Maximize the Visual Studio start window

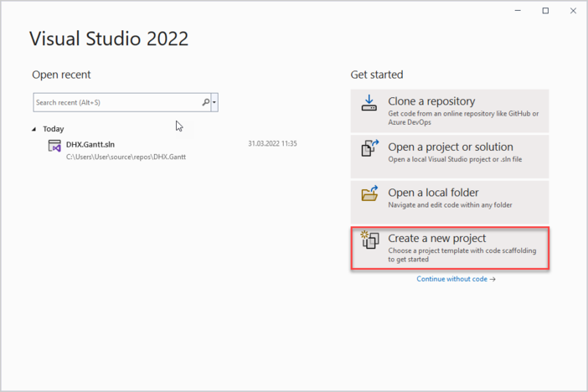(545, 11)
